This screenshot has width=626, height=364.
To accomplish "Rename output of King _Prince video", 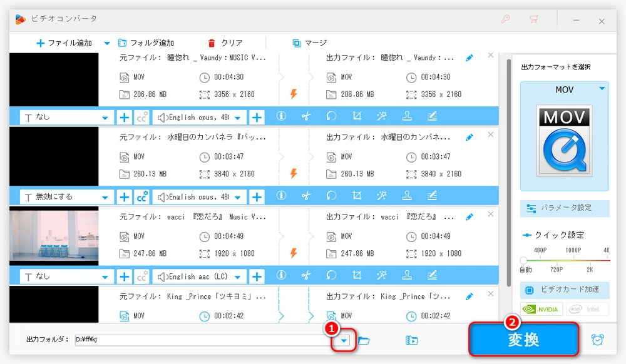I will pos(469,296).
